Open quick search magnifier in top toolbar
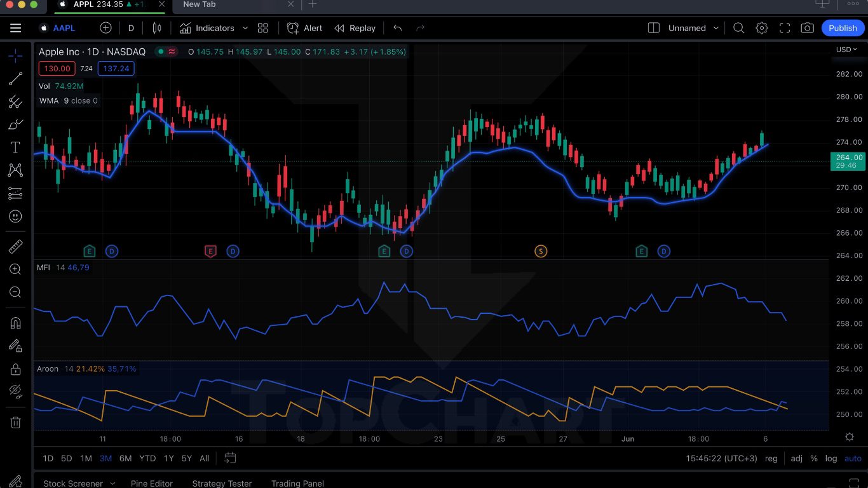Image resolution: width=868 pixels, height=488 pixels. point(738,28)
